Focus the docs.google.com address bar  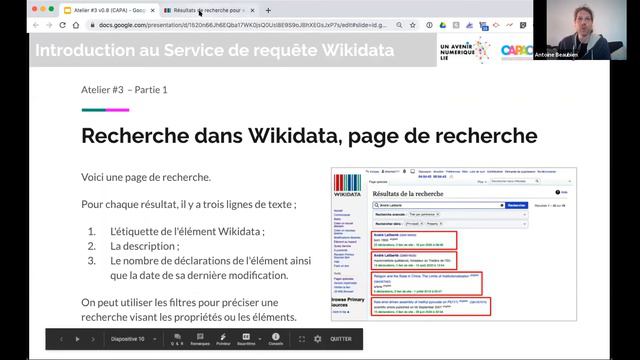[x=243, y=25]
